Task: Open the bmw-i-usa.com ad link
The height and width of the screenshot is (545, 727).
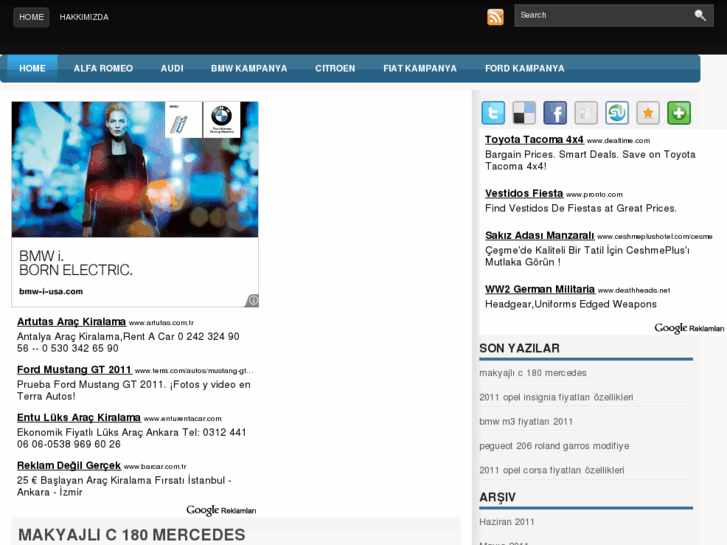Action: (51, 291)
